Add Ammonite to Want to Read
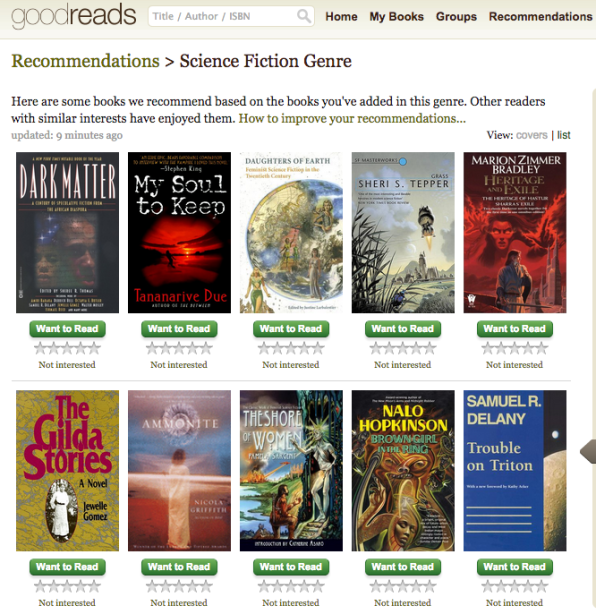Viewport: 596px width, 614px height. [x=179, y=567]
